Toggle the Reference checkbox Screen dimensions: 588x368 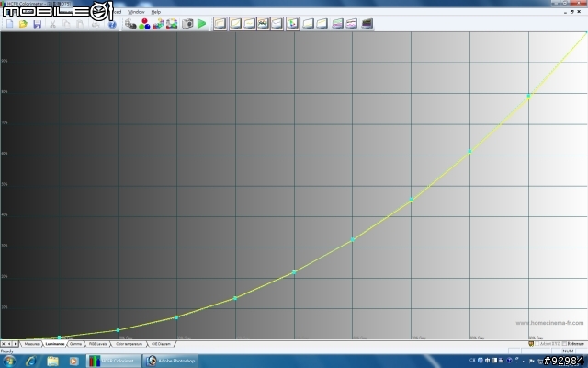tap(564, 344)
